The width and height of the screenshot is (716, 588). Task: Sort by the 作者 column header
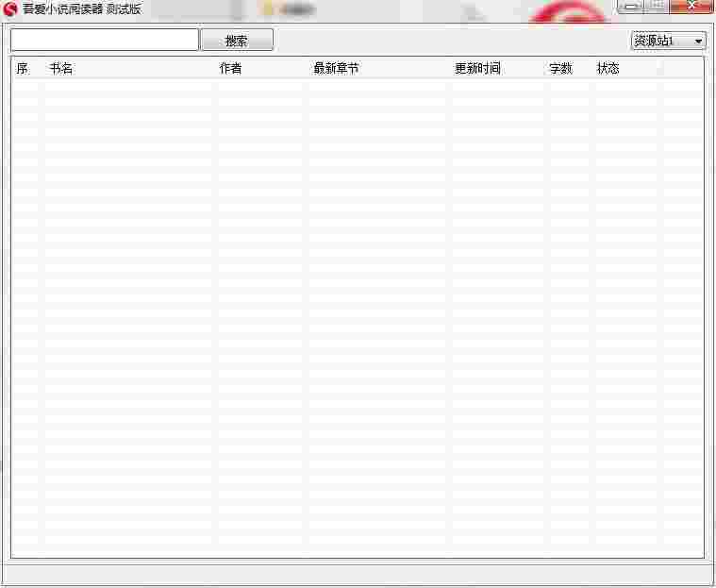click(261, 69)
